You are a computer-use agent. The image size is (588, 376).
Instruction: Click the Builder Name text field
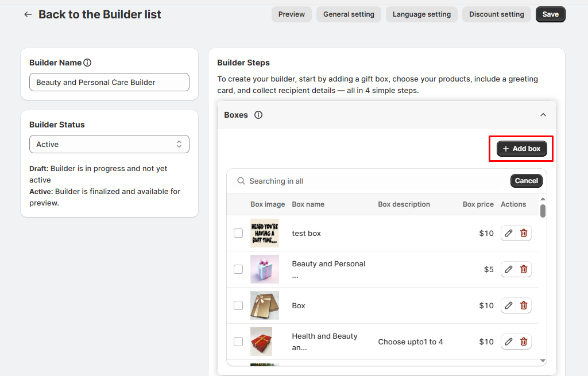(109, 82)
